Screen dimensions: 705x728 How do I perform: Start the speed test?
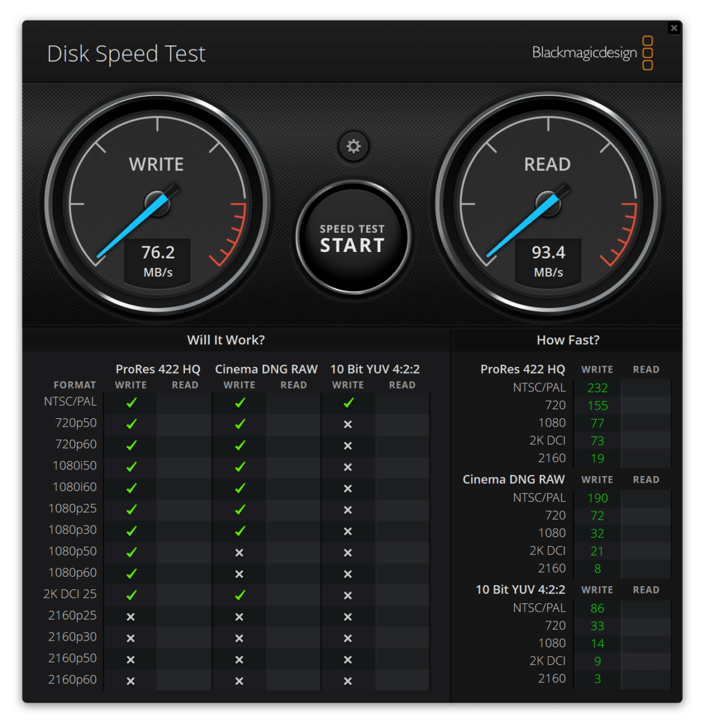tap(353, 238)
